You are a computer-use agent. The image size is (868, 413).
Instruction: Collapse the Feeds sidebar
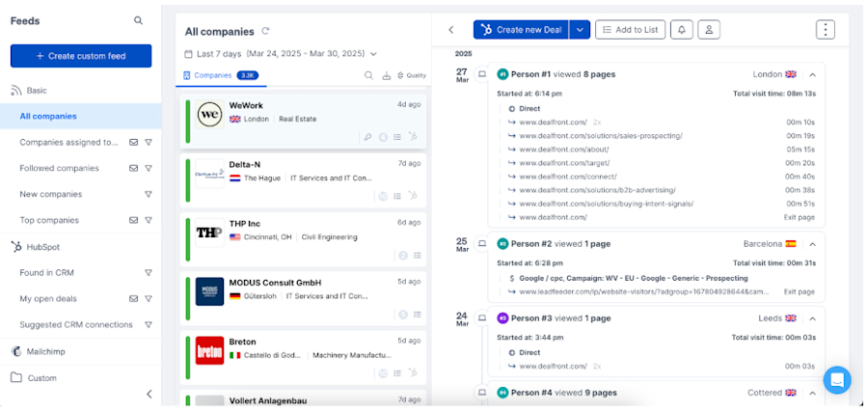(x=149, y=394)
